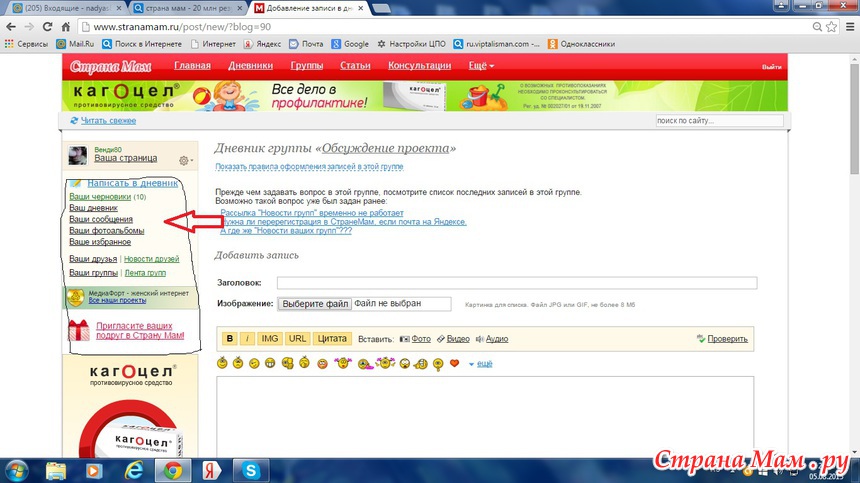Click the browser back arrow

coord(10,27)
